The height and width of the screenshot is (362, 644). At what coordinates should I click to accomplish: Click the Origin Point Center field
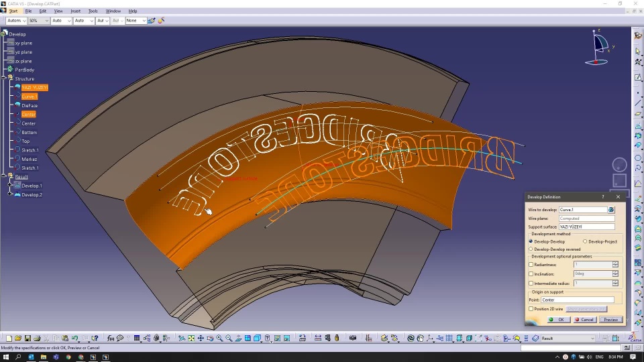[578, 300]
